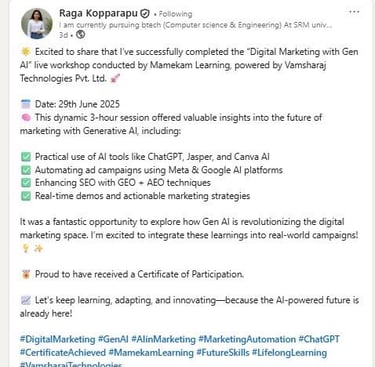
Task: Open the three-dot post options menu
Action: 354,12
